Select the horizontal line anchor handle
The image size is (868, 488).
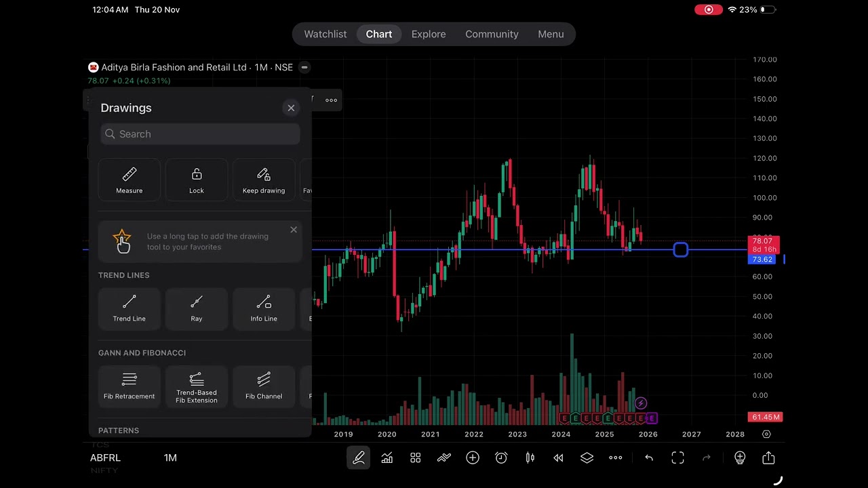pos(681,250)
